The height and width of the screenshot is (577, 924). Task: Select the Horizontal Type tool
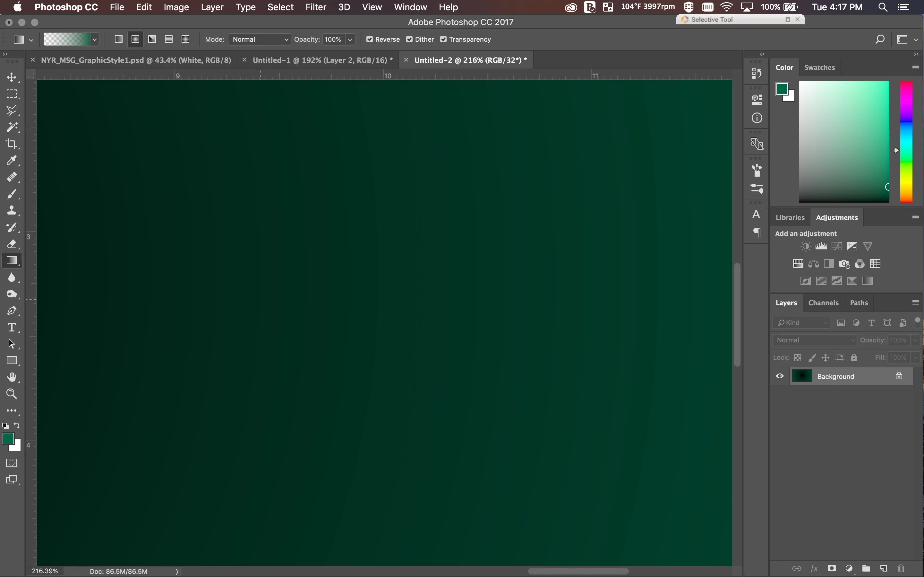click(12, 327)
